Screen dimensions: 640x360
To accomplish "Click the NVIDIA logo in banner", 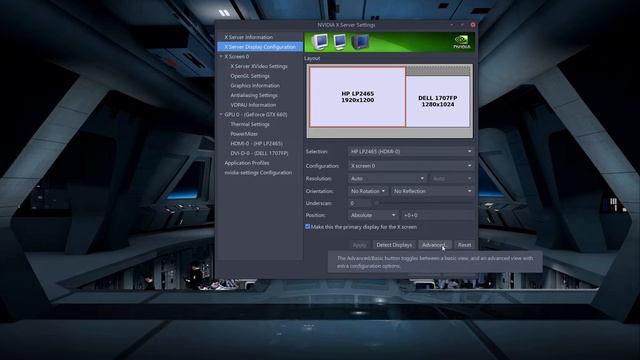I will [x=462, y=42].
